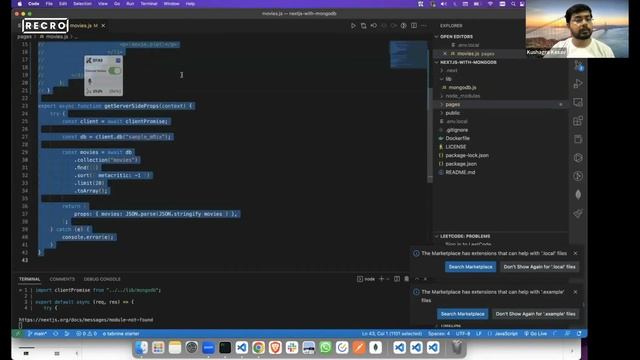
Task: Open the Terminal menu in menu bar
Action: click(x=149, y=4)
